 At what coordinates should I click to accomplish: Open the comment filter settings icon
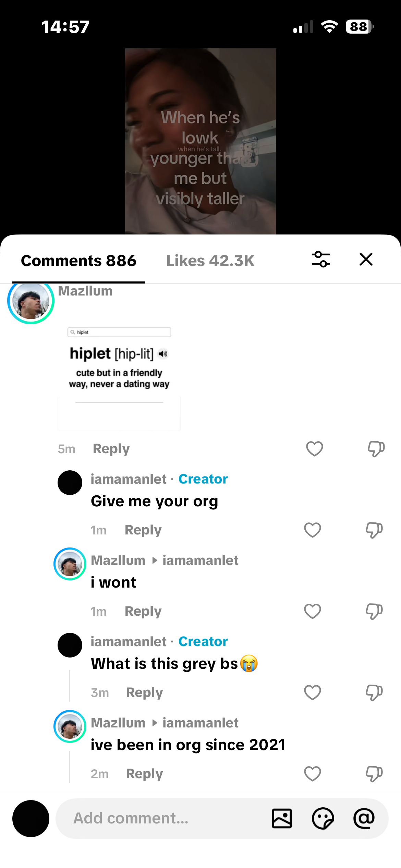(321, 260)
